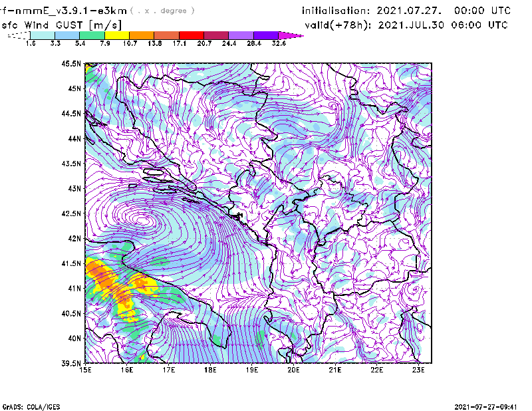Click the 44N latitude label
Screen dimensions: 532x411
(x=74, y=138)
